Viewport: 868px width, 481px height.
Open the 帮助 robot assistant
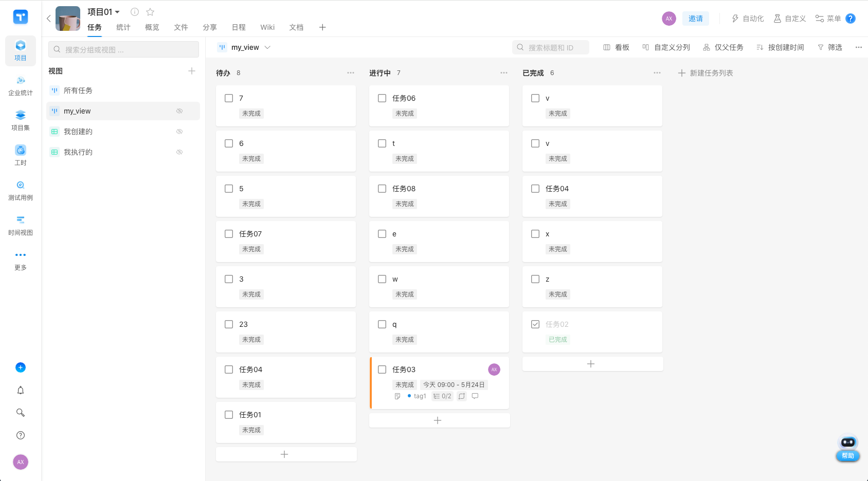click(x=848, y=448)
